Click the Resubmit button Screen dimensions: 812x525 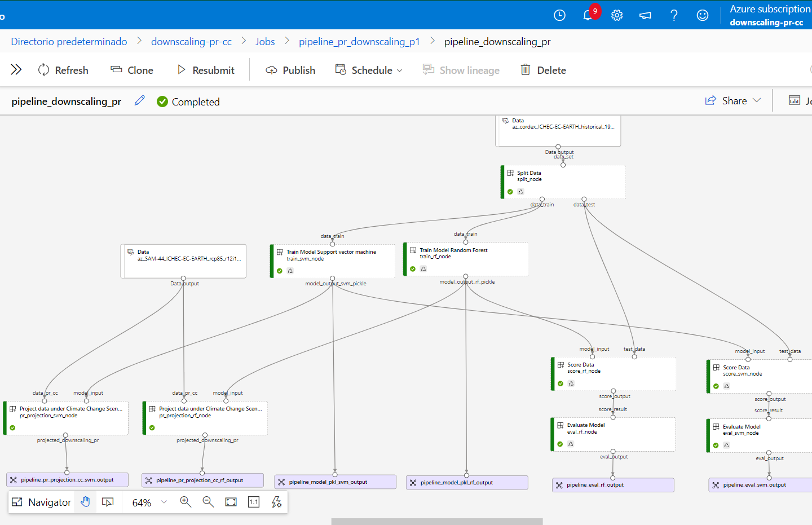pos(206,70)
